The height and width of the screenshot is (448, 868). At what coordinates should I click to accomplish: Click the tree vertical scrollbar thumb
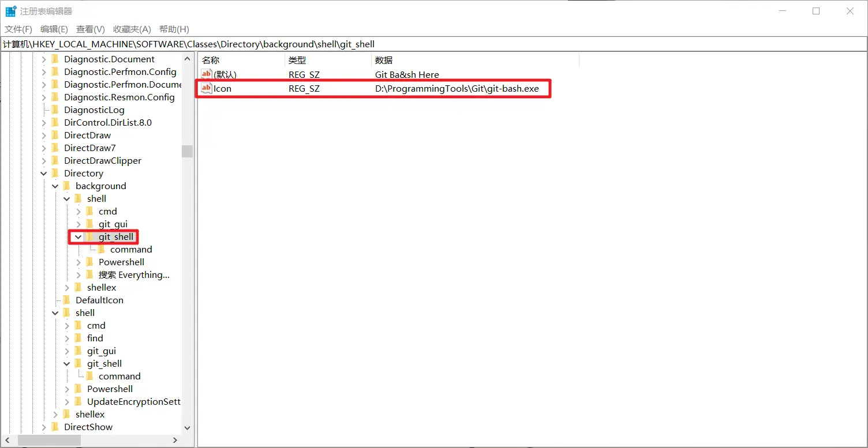pyautogui.click(x=187, y=151)
